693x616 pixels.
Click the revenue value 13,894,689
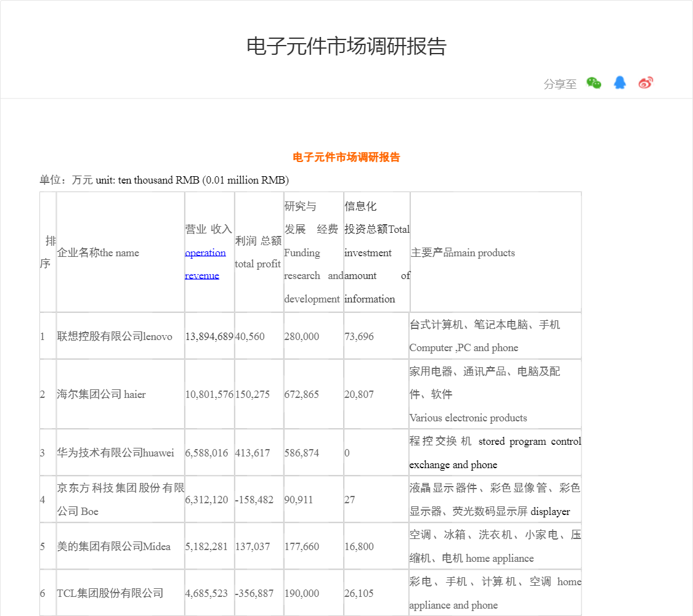tap(209, 336)
